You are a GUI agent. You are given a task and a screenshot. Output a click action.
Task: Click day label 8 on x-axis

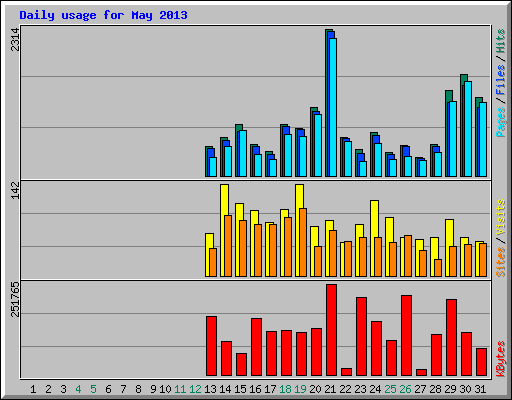(x=138, y=389)
